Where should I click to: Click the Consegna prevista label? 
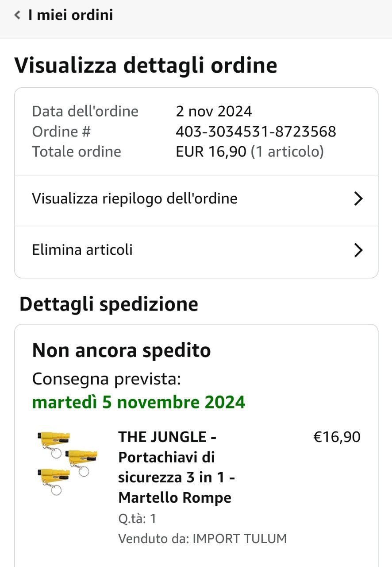tap(107, 379)
